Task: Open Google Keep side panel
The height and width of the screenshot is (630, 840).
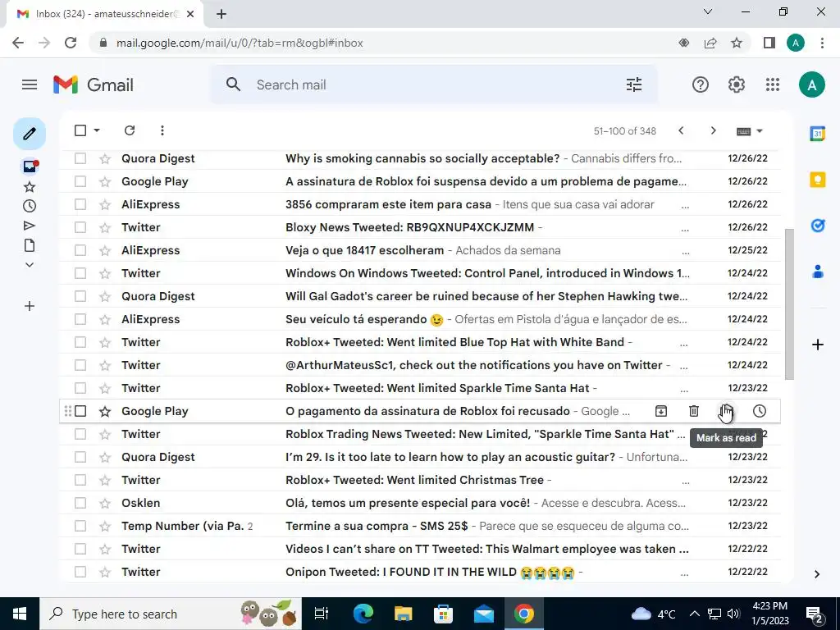Action: [818, 180]
